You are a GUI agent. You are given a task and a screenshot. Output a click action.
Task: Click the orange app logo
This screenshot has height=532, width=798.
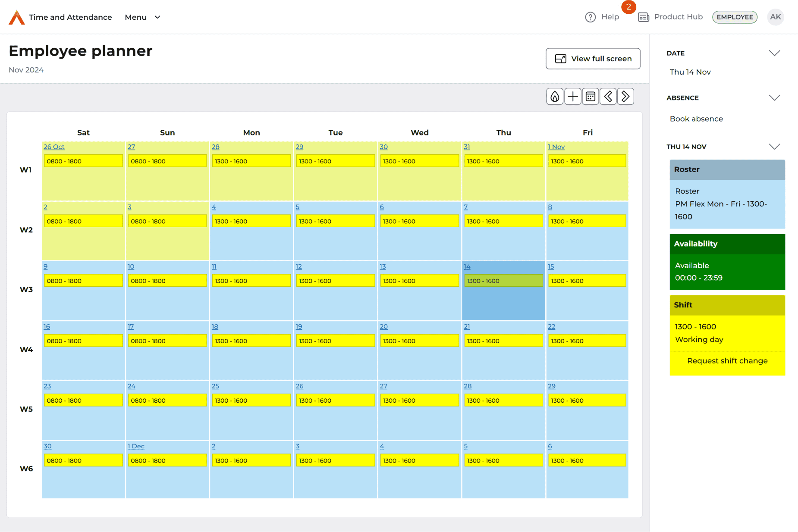[17, 17]
